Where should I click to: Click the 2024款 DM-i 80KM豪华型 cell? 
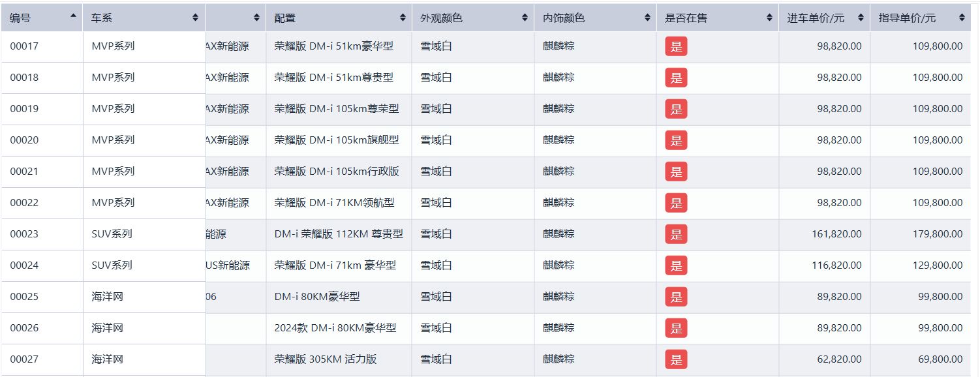pos(335,328)
